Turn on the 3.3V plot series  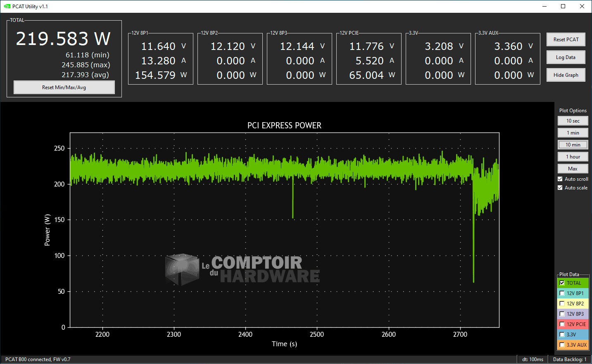tap(562, 335)
